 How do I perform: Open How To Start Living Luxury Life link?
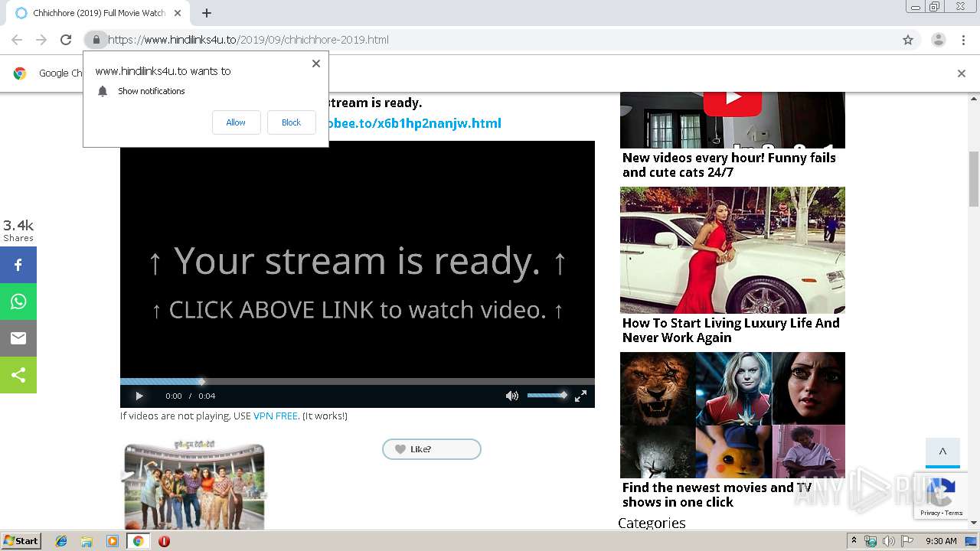click(730, 330)
